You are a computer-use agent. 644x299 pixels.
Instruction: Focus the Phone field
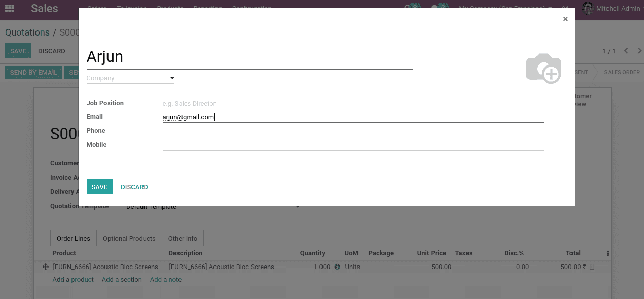click(x=353, y=131)
